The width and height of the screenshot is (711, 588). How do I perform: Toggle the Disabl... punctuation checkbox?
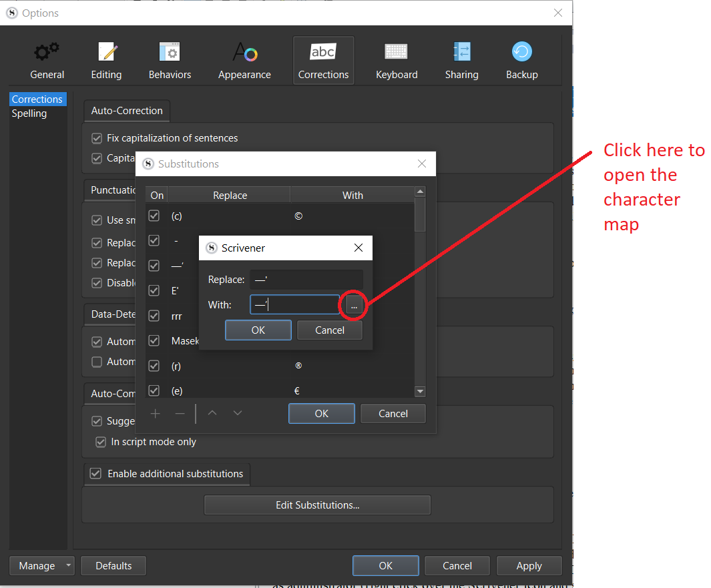[x=97, y=283]
